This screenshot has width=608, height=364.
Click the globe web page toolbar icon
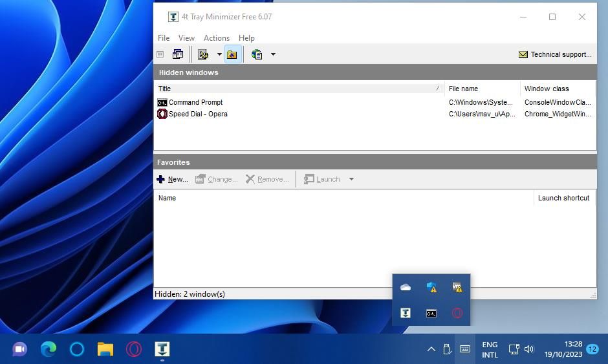(257, 55)
